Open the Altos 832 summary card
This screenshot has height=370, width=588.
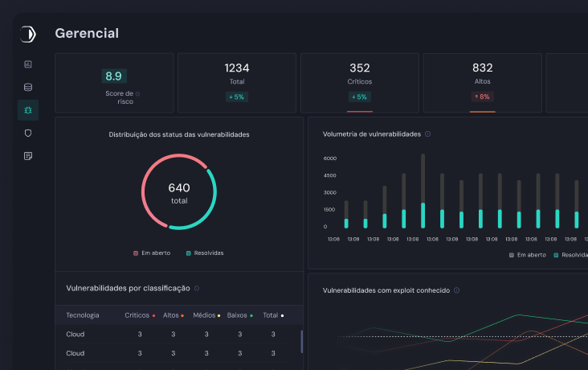pos(482,83)
